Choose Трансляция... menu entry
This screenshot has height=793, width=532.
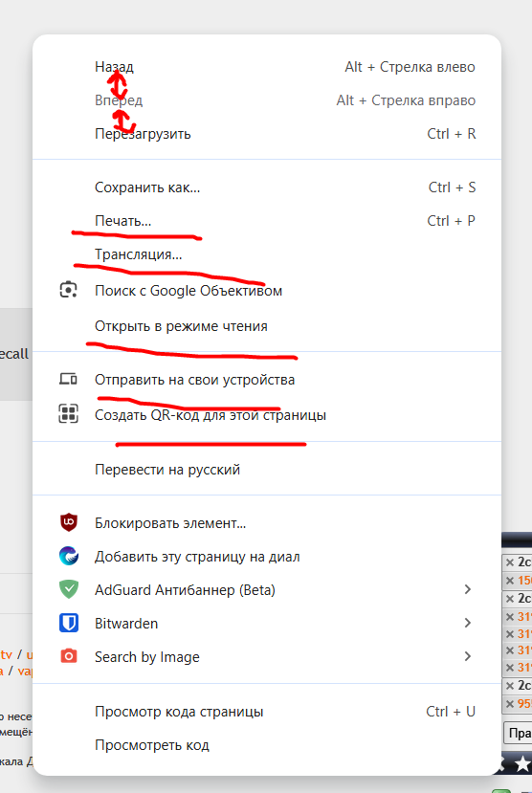coord(267,254)
